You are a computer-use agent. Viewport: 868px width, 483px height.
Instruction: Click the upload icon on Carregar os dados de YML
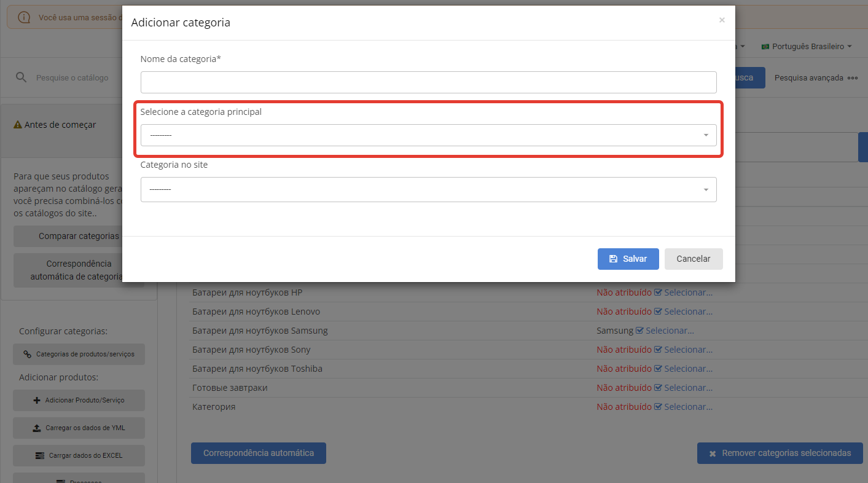coord(36,428)
